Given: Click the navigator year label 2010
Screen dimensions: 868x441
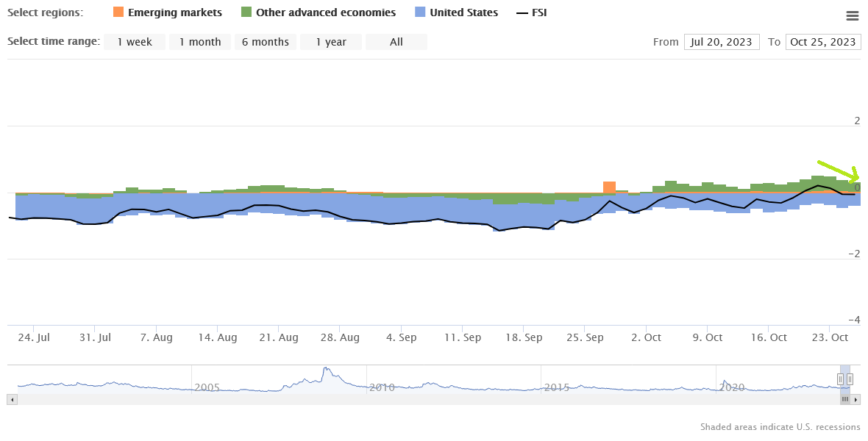Looking at the screenshot, I should point(382,387).
